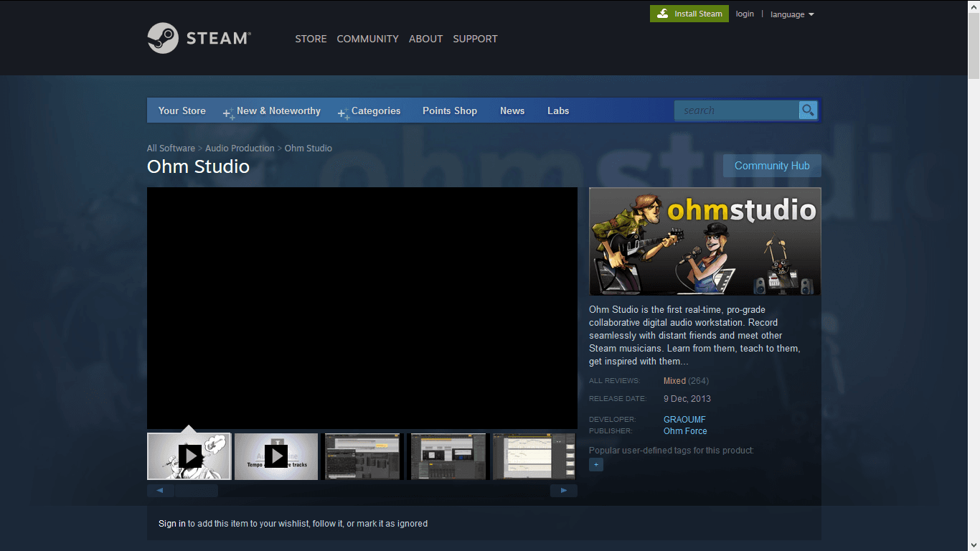Open developer GRAOUMF link
The width and height of the screenshot is (980, 551).
684,420
